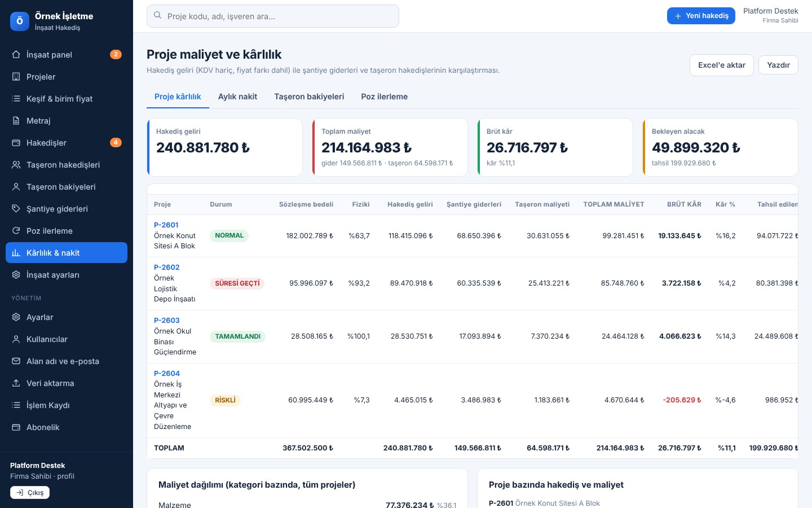The image size is (812, 508).
Task: Open the profil link in sidebar footer
Action: tap(65, 476)
